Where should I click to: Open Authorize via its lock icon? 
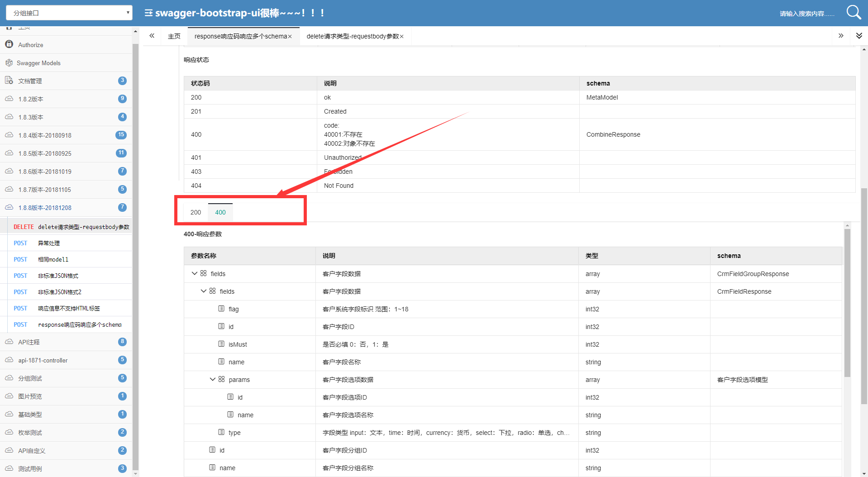(x=9, y=44)
